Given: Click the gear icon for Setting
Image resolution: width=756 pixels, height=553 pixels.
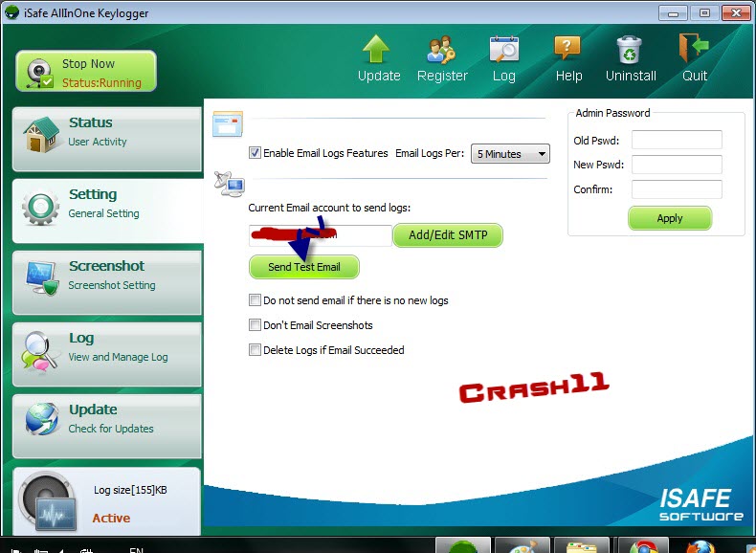Looking at the screenshot, I should point(40,207).
